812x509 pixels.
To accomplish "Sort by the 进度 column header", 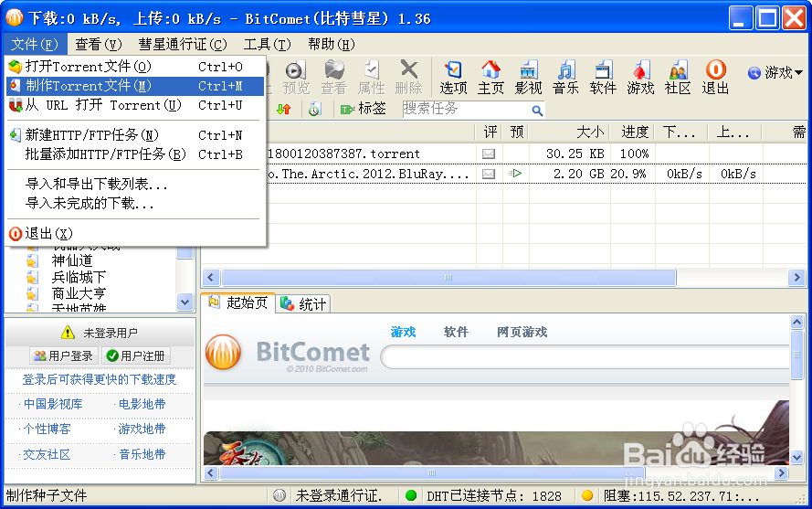I will (633, 133).
